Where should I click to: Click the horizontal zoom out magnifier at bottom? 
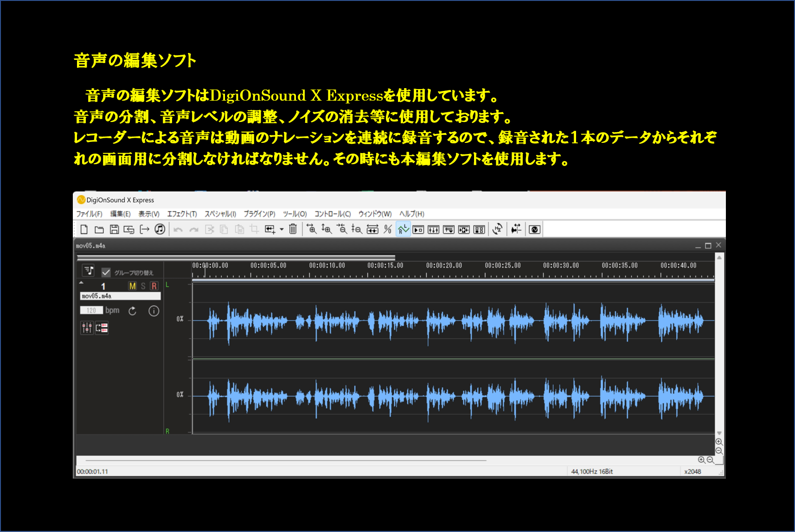[x=711, y=460]
